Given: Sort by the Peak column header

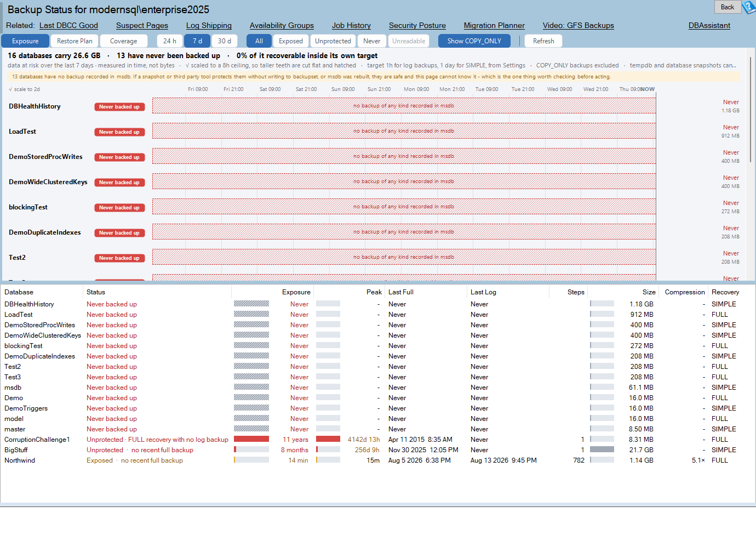Looking at the screenshot, I should (x=349, y=292).
